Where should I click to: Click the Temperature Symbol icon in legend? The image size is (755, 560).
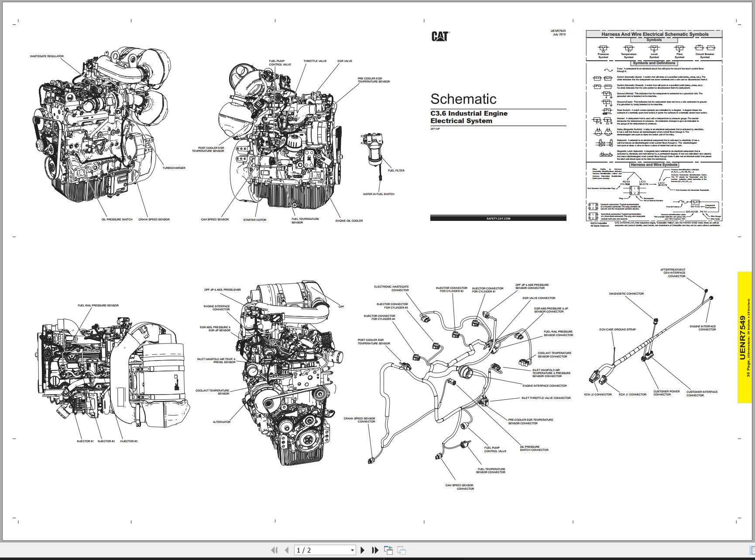point(628,48)
